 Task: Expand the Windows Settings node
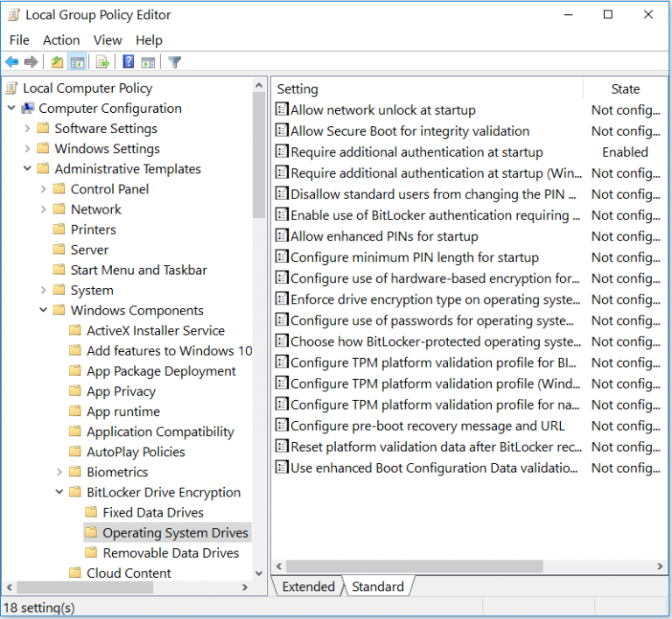pyautogui.click(x=27, y=149)
